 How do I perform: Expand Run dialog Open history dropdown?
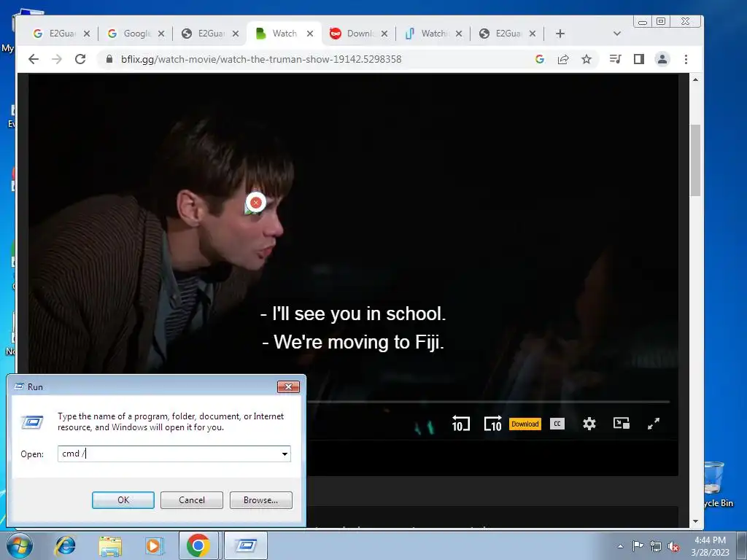(x=285, y=454)
